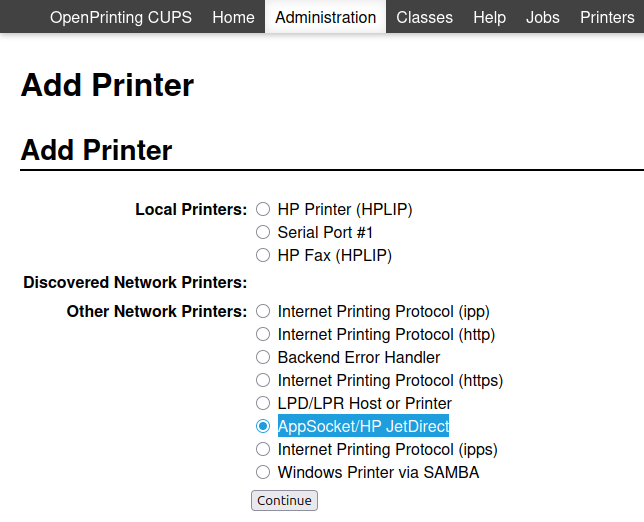The width and height of the screenshot is (644, 522).
Task: Choose Internet Printing Protocol (ipps) option
Action: pos(263,450)
